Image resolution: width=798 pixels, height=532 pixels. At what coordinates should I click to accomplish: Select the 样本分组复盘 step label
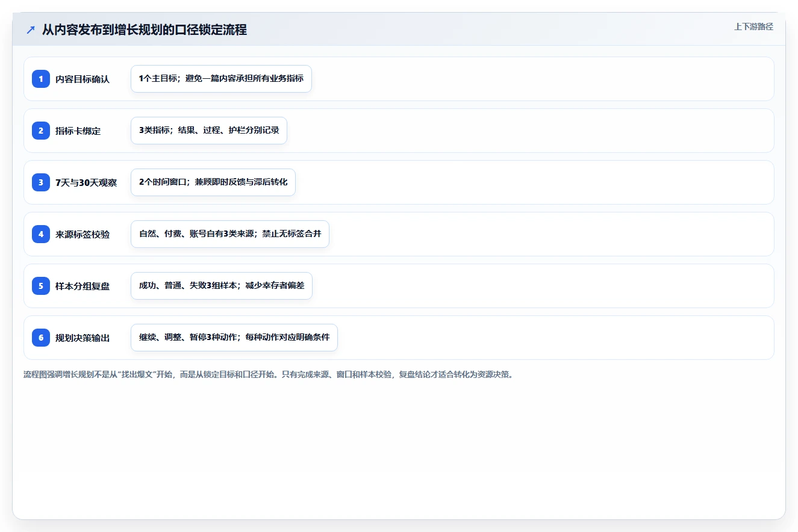click(x=83, y=286)
